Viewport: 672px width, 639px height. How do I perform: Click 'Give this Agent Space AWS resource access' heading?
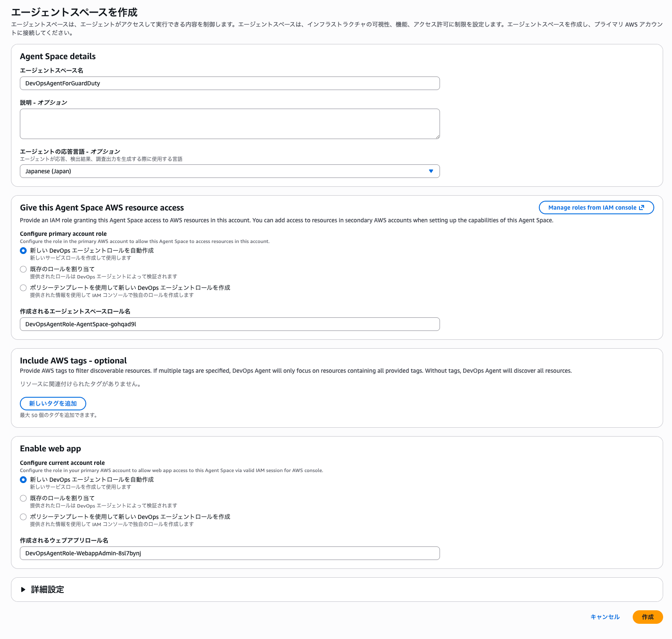pos(102,208)
